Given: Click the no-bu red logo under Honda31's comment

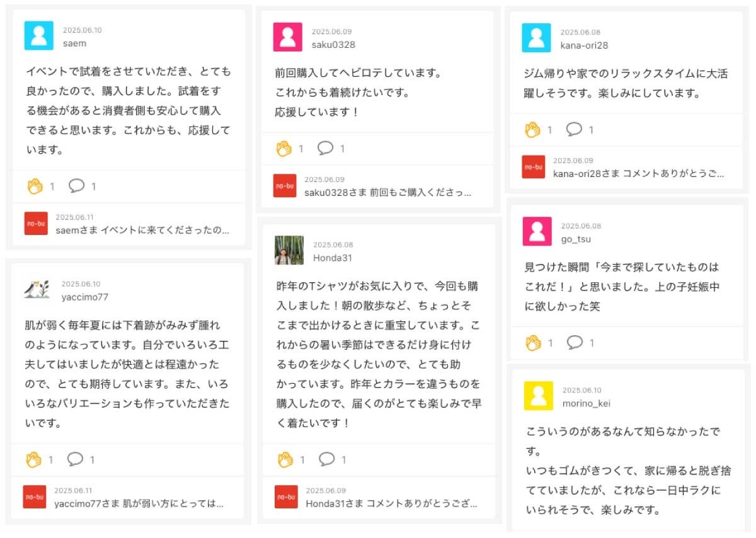Looking at the screenshot, I should [x=286, y=496].
